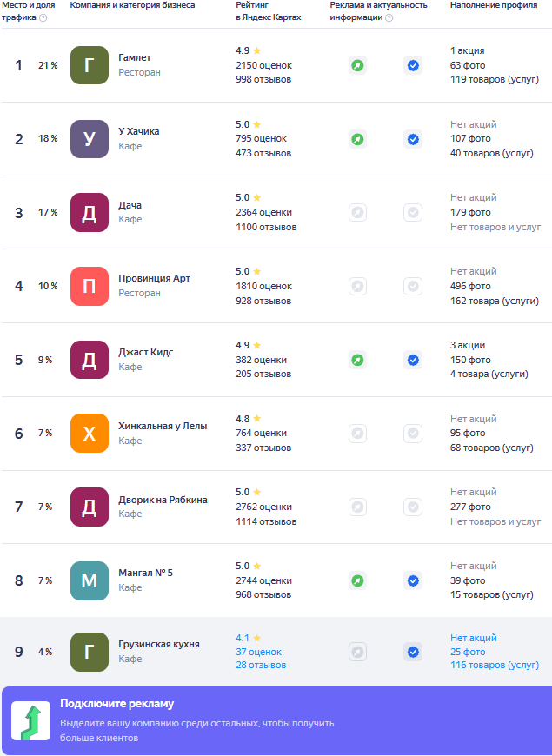Select the Дворик на Рябкина company name

point(163,500)
